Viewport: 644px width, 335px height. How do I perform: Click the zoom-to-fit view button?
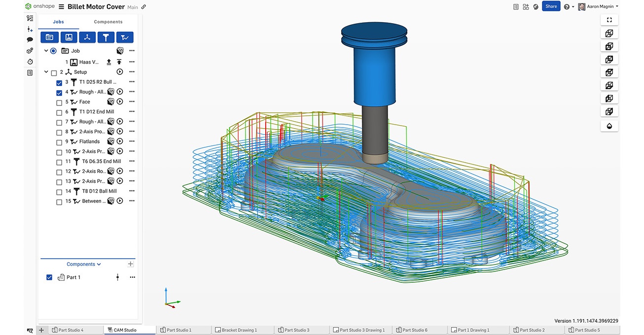tap(609, 20)
